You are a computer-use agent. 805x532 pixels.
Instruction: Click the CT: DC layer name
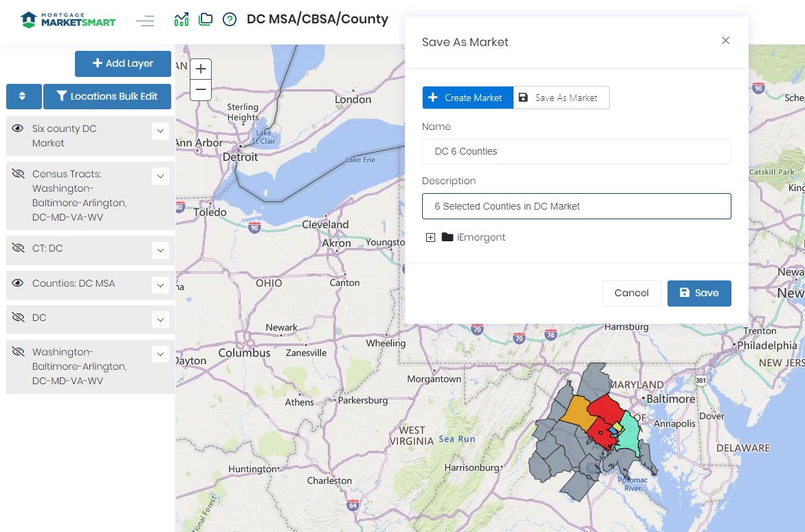coord(47,248)
